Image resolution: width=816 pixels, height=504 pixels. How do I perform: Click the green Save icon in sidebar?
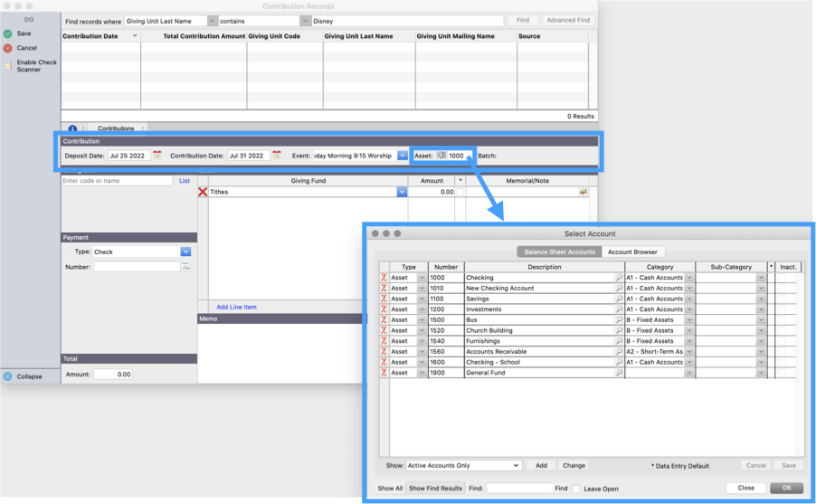point(7,33)
